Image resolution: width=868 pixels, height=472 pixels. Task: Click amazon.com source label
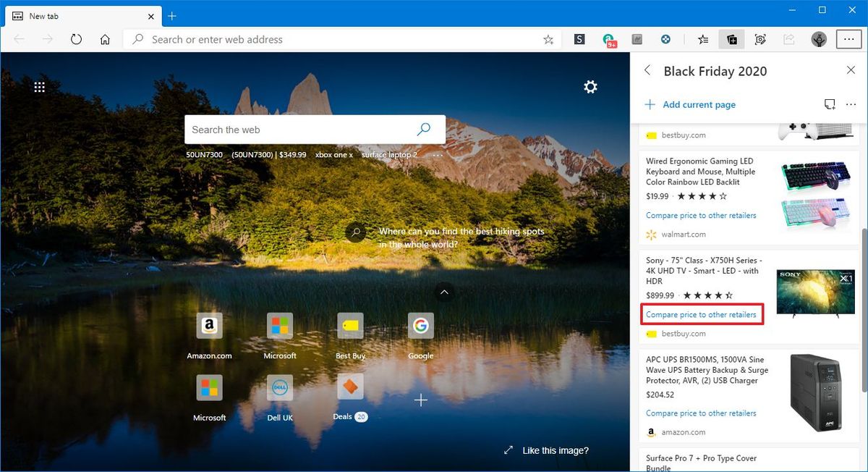[683, 432]
